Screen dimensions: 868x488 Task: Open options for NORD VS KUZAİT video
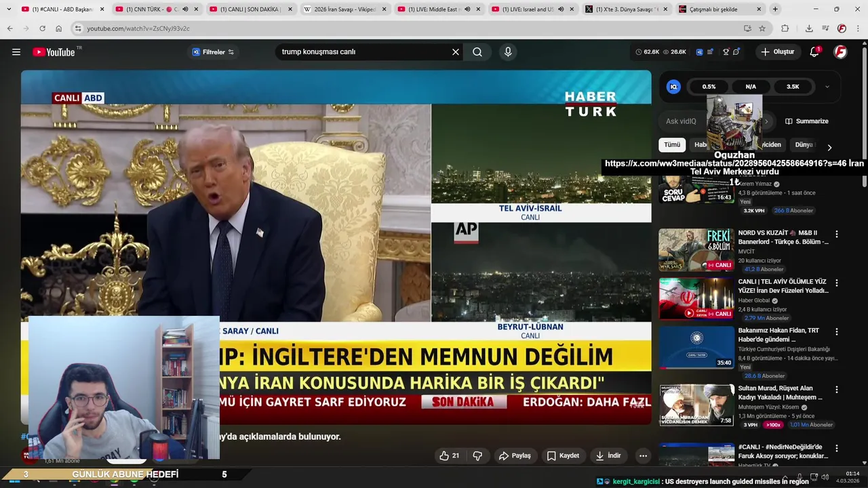click(836, 234)
